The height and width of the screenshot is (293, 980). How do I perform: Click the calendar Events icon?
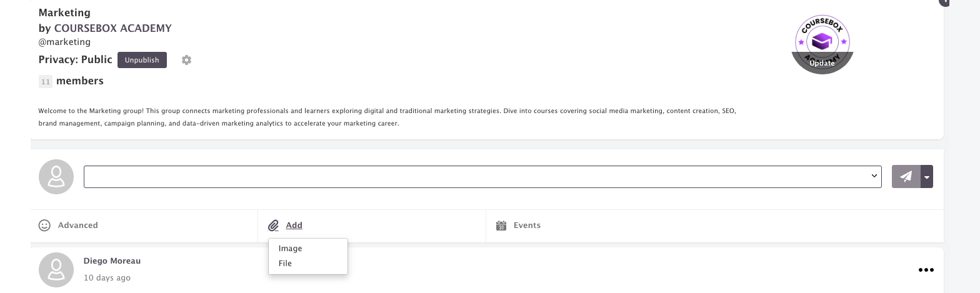pyautogui.click(x=501, y=226)
